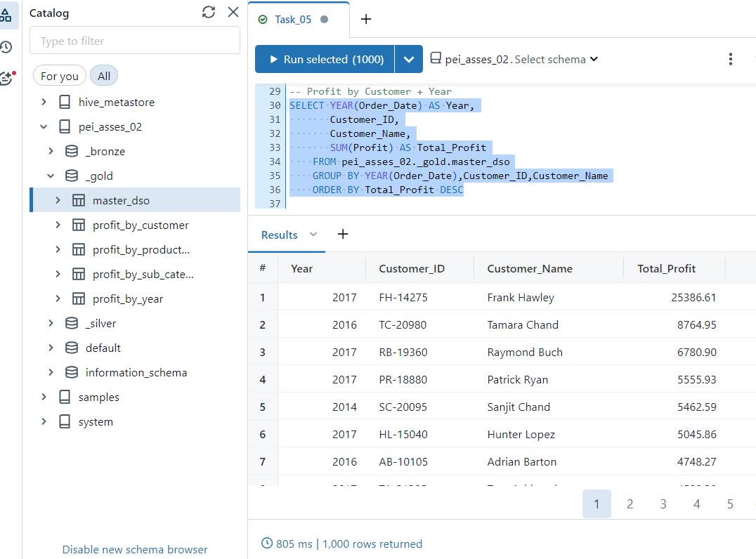
Task: Click the master_dso table icon
Action: pyautogui.click(x=79, y=200)
